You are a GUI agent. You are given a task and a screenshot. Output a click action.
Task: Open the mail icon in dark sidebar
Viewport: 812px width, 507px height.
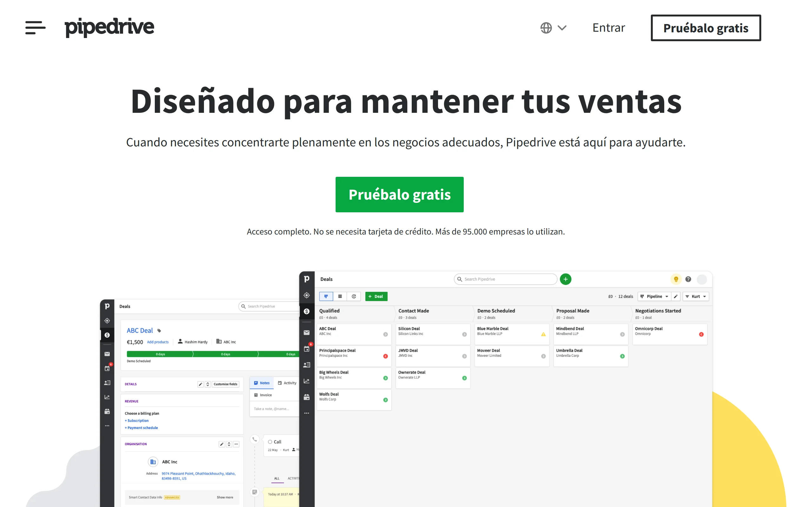coord(306,333)
